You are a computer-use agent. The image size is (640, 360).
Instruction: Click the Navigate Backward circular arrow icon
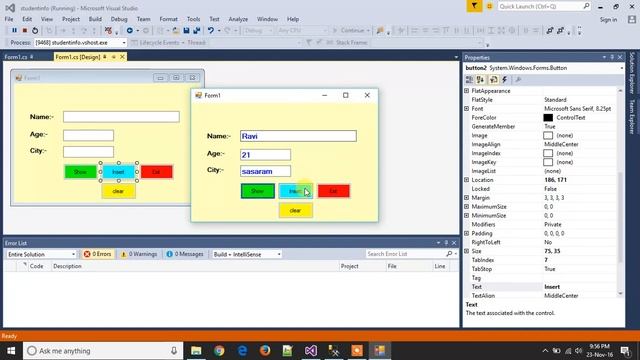(x=129, y=30)
